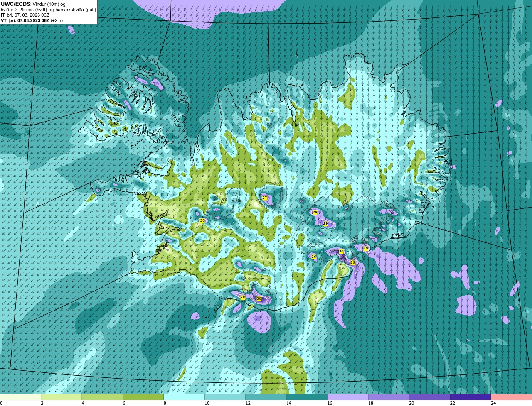Select the 16–18 m/s lavender legend swatch
The image size is (532, 406).
(x=348, y=397)
